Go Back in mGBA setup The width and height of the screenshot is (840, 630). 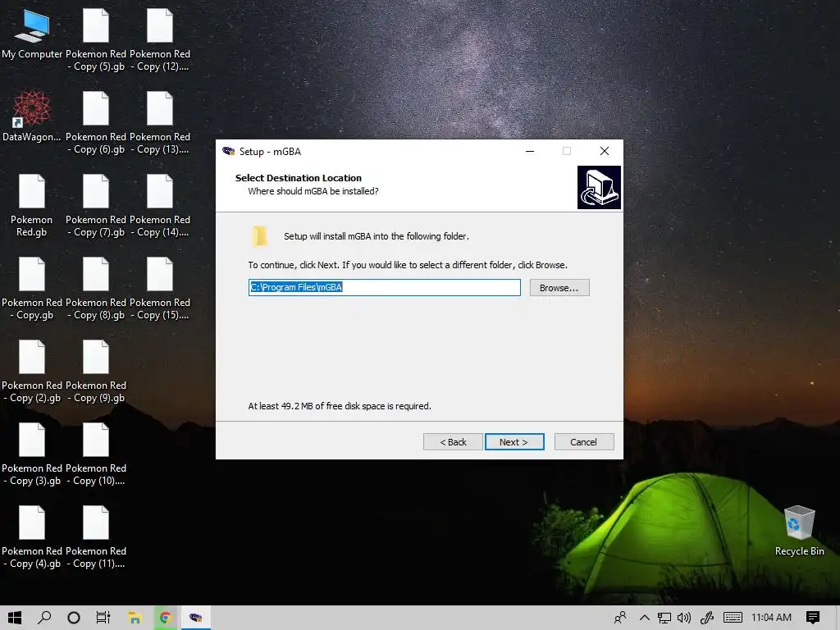pyautogui.click(x=453, y=442)
